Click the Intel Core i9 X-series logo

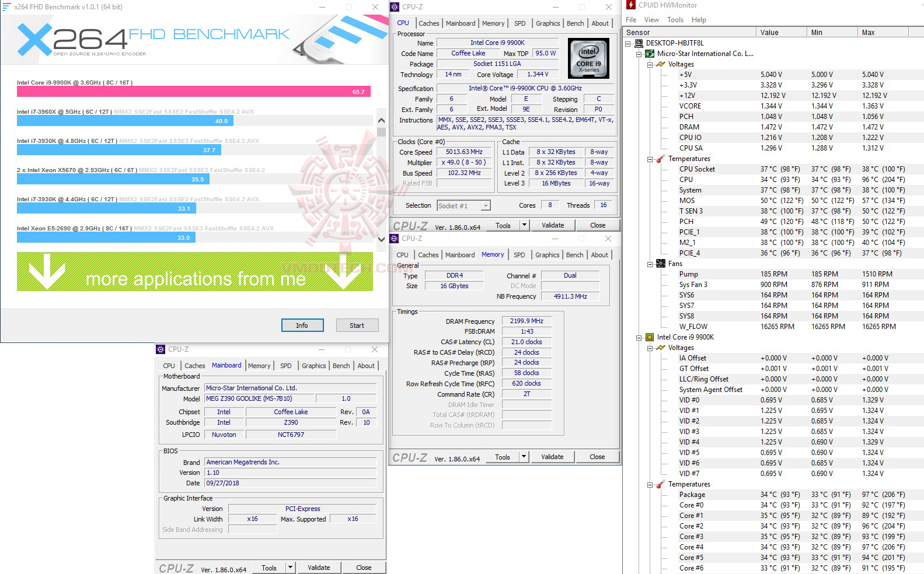588,58
